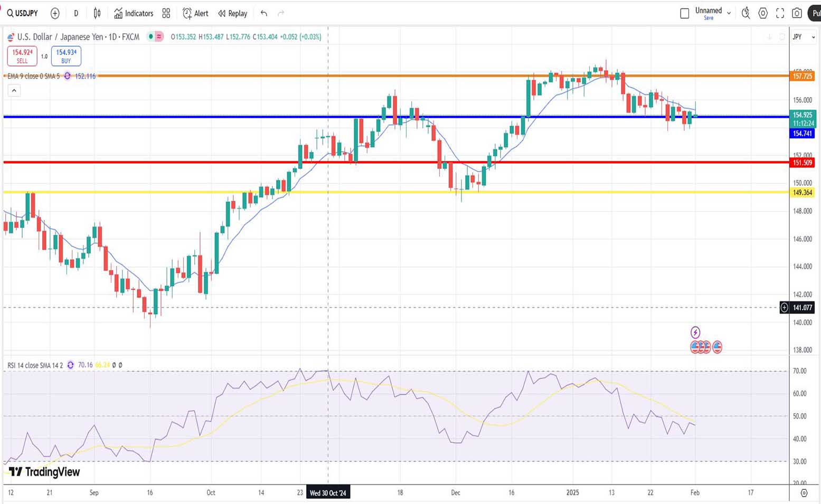Open the candlestick chart type icon

click(97, 13)
